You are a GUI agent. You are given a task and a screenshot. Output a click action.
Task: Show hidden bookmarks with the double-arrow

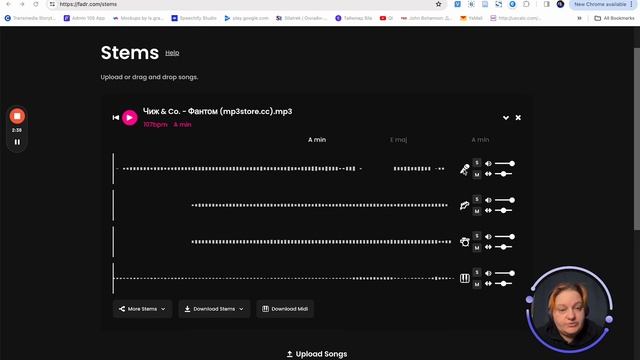(x=579, y=18)
